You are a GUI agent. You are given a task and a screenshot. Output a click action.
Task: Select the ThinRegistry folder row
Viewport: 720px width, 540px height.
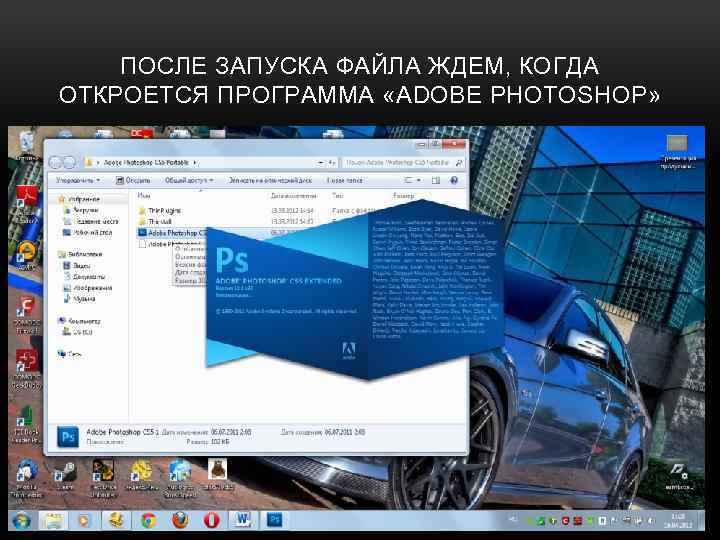[160, 210]
